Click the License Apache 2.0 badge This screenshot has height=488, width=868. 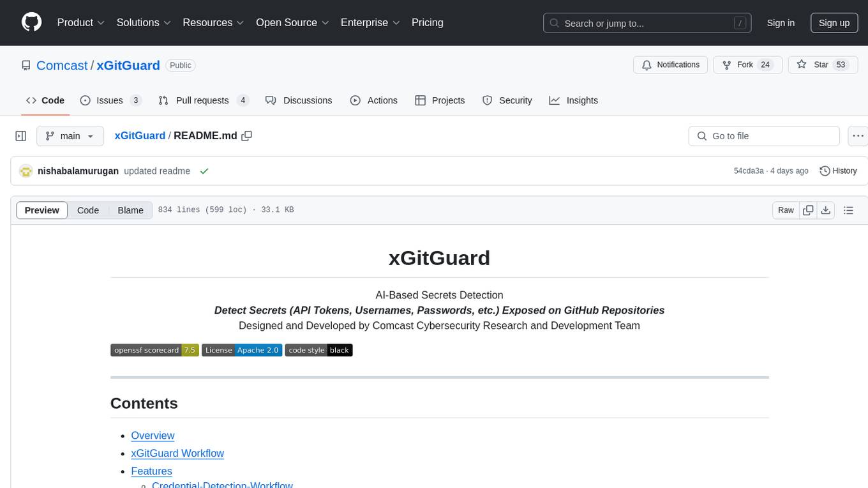point(242,350)
